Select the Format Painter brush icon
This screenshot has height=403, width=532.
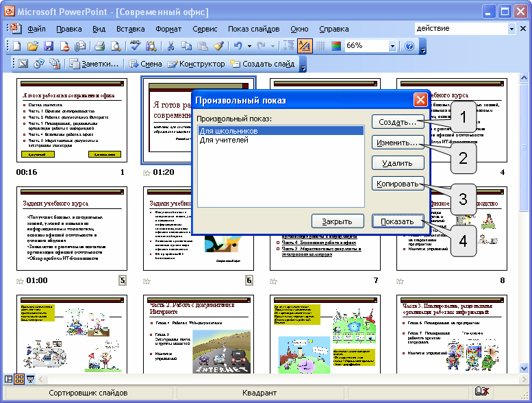pyautogui.click(x=218, y=46)
